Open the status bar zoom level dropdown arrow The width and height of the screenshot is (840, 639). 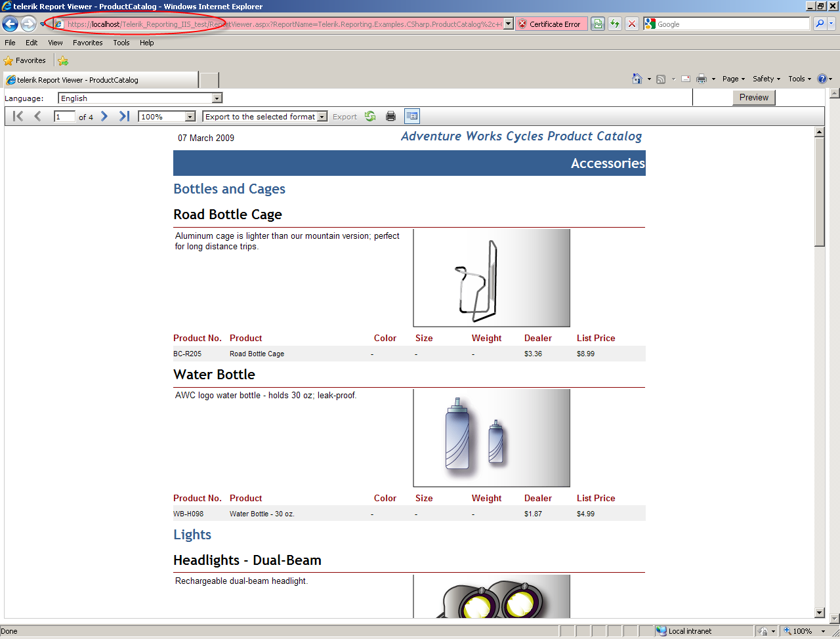pyautogui.click(x=823, y=631)
